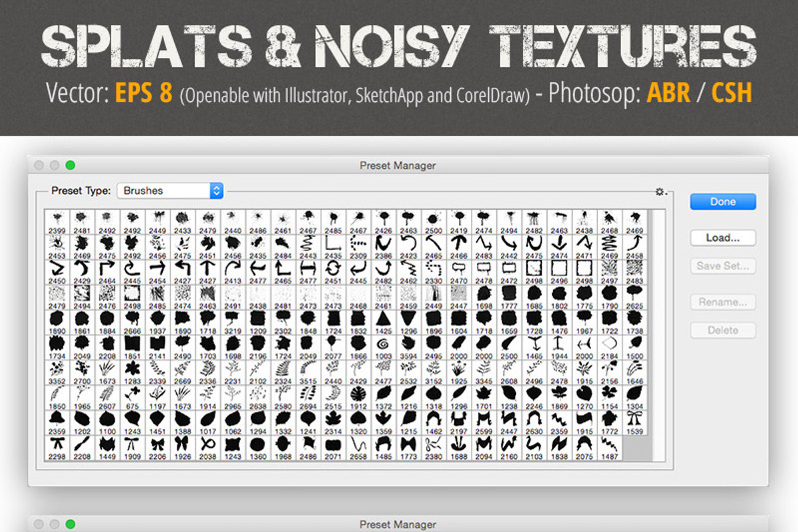
Task: Select noisy texture brush labeled 2497
Action: tap(610, 272)
